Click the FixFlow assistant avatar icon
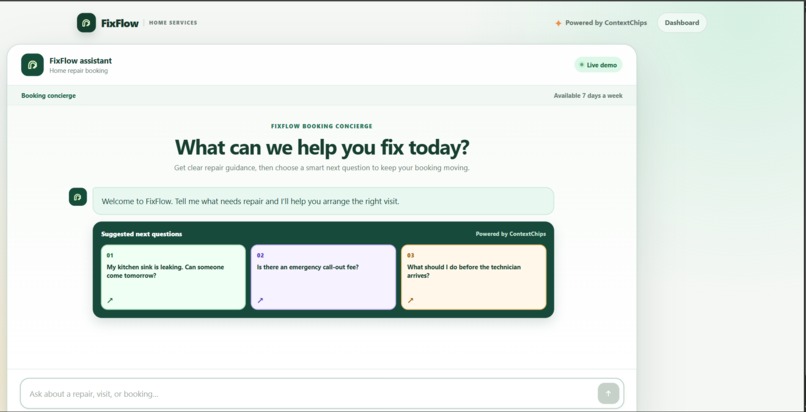 pyautogui.click(x=32, y=65)
